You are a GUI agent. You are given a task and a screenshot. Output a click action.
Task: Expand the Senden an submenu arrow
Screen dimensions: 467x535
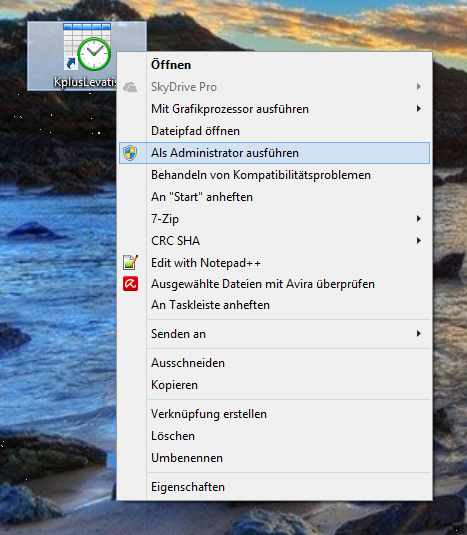pyautogui.click(x=419, y=334)
